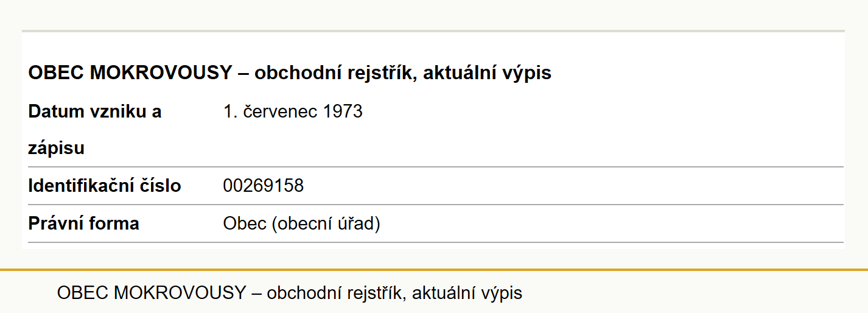Click the bold heading words OBEC MOKROVOUSY
Screen dimensions: 868x313
[130, 73]
